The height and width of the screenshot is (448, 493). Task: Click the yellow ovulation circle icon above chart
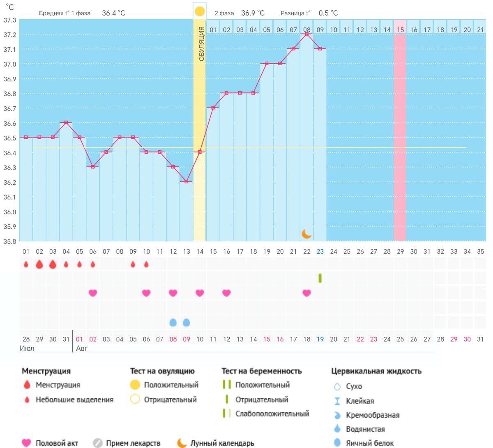(x=200, y=11)
